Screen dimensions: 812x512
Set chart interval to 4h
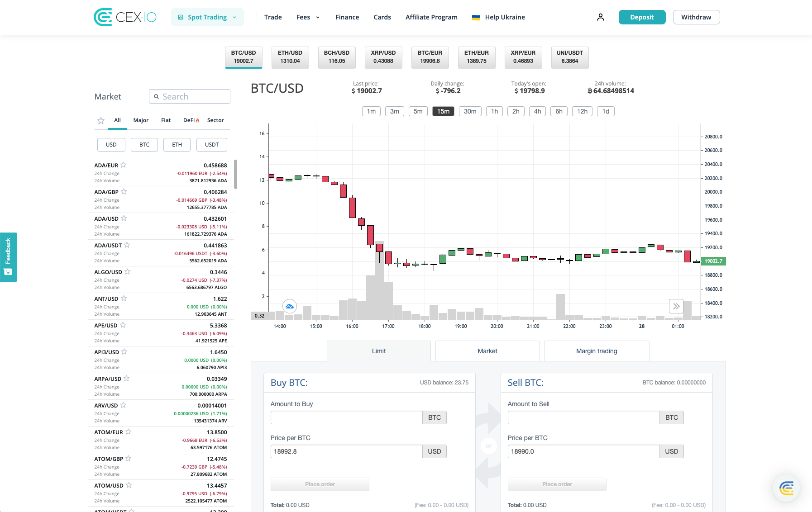538,111
